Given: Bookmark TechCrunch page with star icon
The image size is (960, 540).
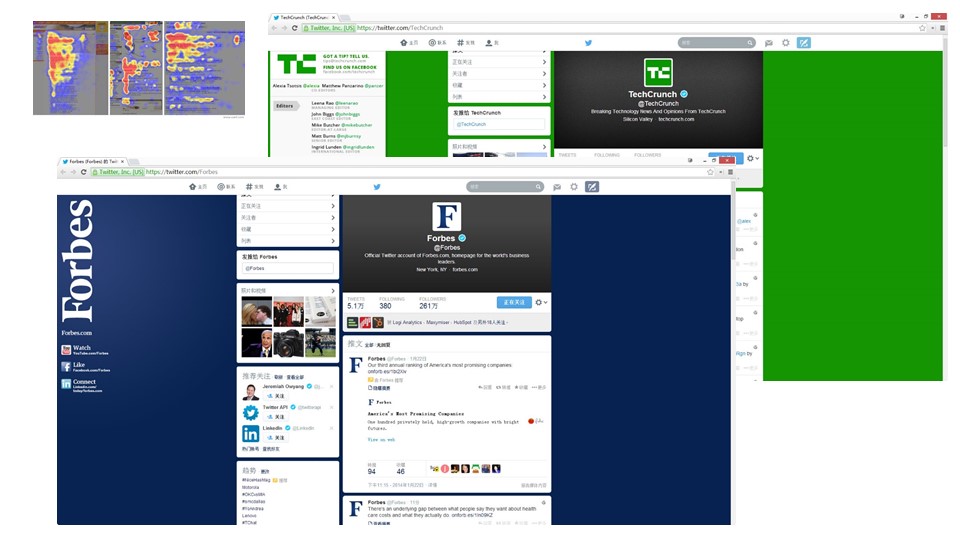Looking at the screenshot, I should pyautogui.click(x=922, y=28).
